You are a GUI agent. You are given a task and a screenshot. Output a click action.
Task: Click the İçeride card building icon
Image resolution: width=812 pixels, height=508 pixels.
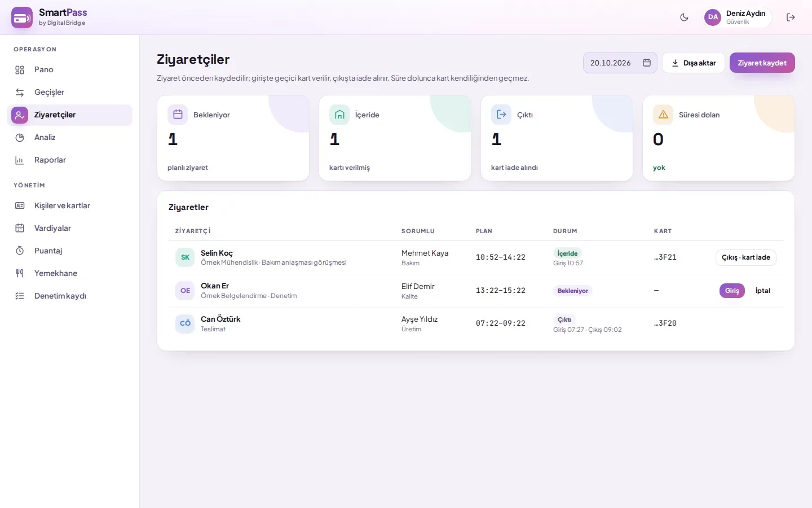[x=339, y=115]
